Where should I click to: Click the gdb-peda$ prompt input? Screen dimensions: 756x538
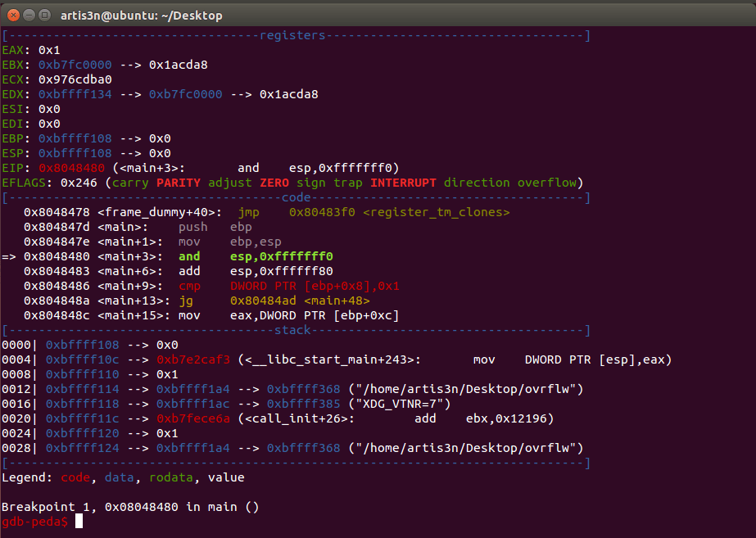(79, 521)
